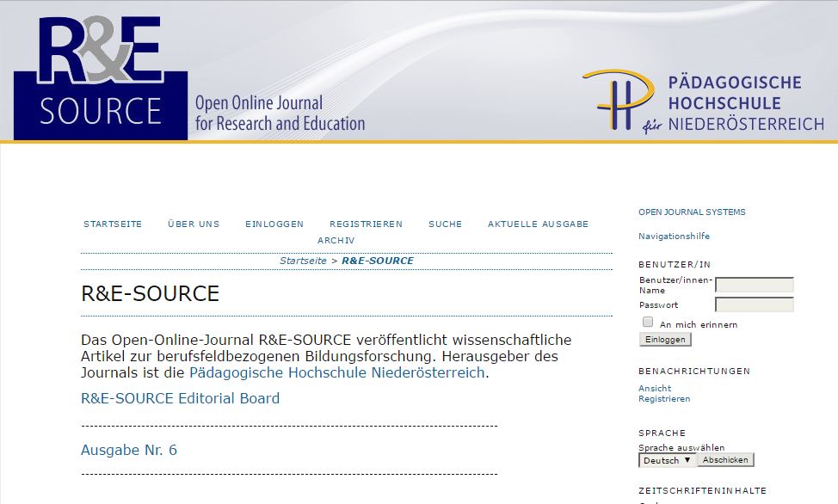Screen dimensions: 838x504
Task: Open the Suche menu item
Action: (445, 224)
